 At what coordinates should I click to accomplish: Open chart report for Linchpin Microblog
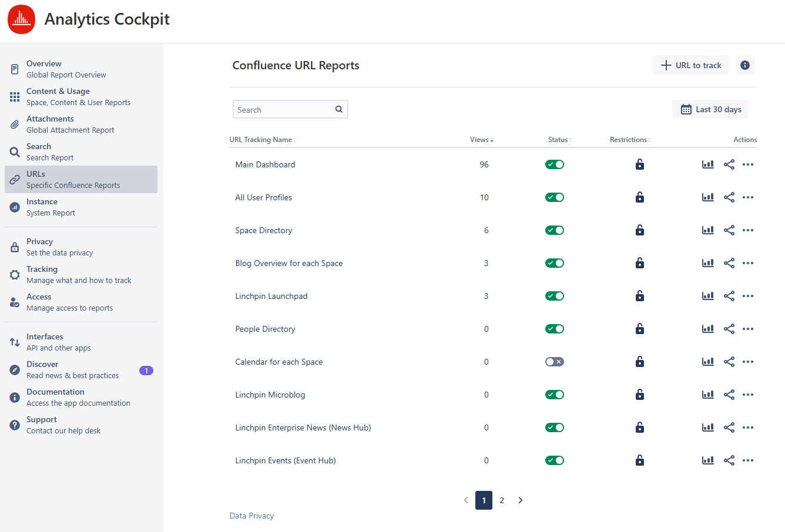click(707, 395)
